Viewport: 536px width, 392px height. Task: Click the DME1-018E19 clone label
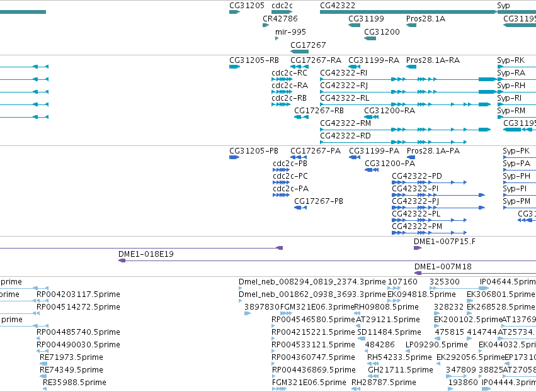[x=146, y=254]
